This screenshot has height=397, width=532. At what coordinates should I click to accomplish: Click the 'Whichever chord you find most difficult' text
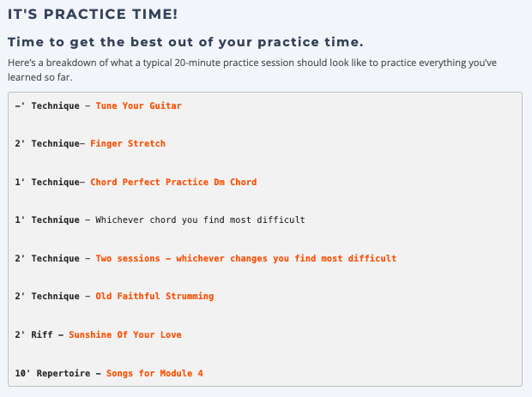coord(200,220)
